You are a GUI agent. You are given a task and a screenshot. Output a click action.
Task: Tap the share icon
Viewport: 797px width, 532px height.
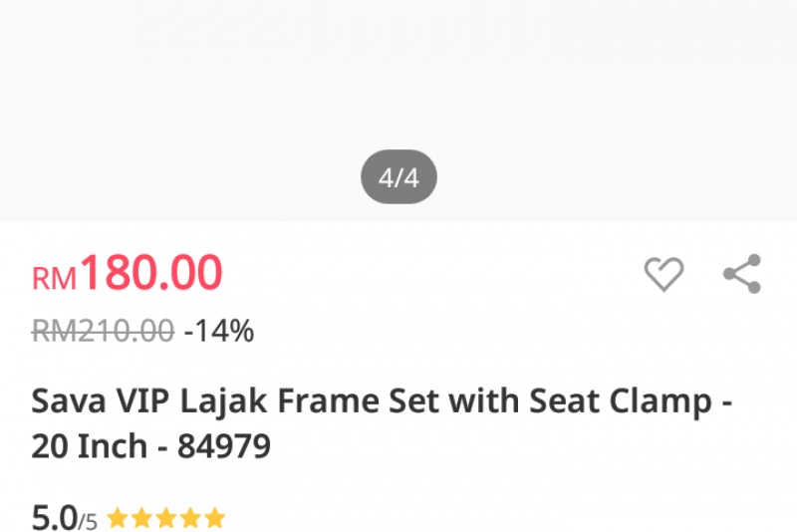pos(741,274)
